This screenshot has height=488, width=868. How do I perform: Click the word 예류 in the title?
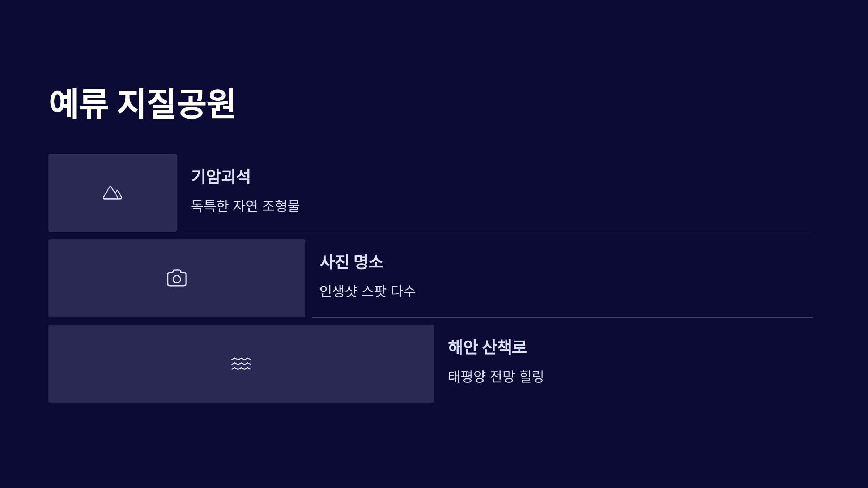78,104
